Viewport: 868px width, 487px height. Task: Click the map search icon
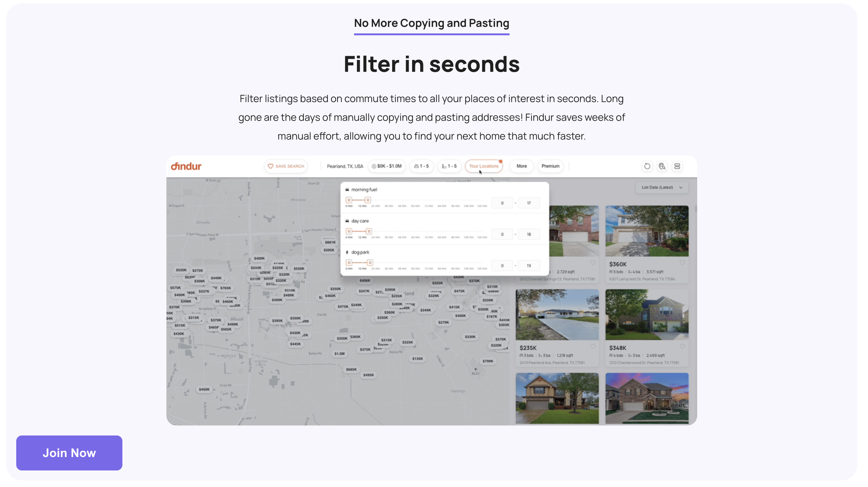click(x=662, y=166)
